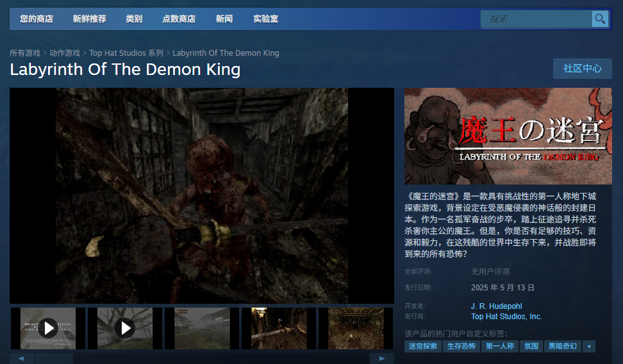Click the right scroll arrow under thumbnails
Screen dimensions: 623x364
[x=383, y=358]
